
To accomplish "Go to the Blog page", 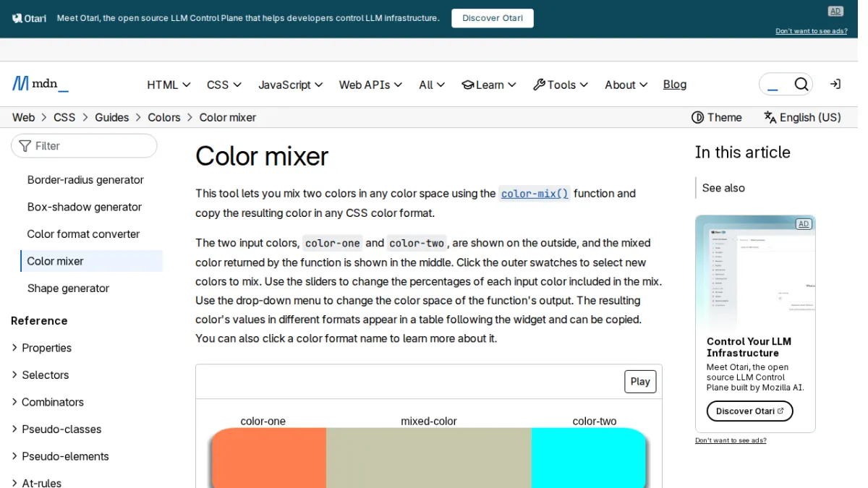I will [x=675, y=85].
